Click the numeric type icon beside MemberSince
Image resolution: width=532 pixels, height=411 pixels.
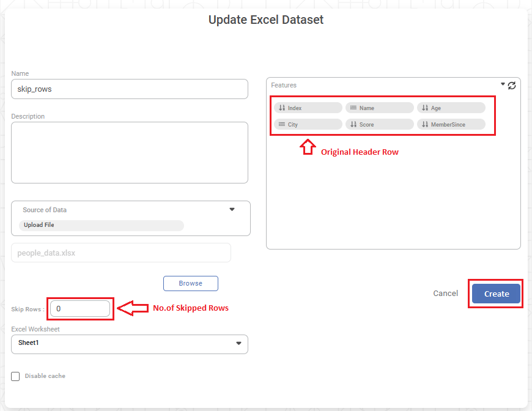coord(425,125)
